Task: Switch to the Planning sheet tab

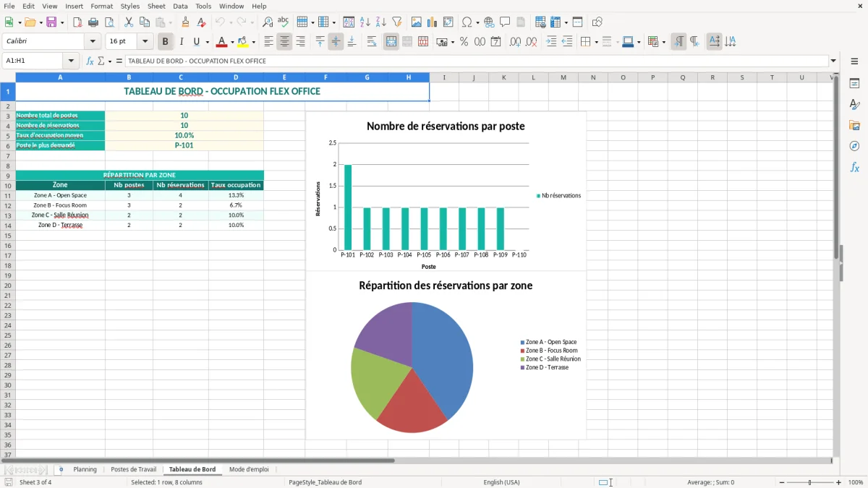Action: tap(85, 469)
